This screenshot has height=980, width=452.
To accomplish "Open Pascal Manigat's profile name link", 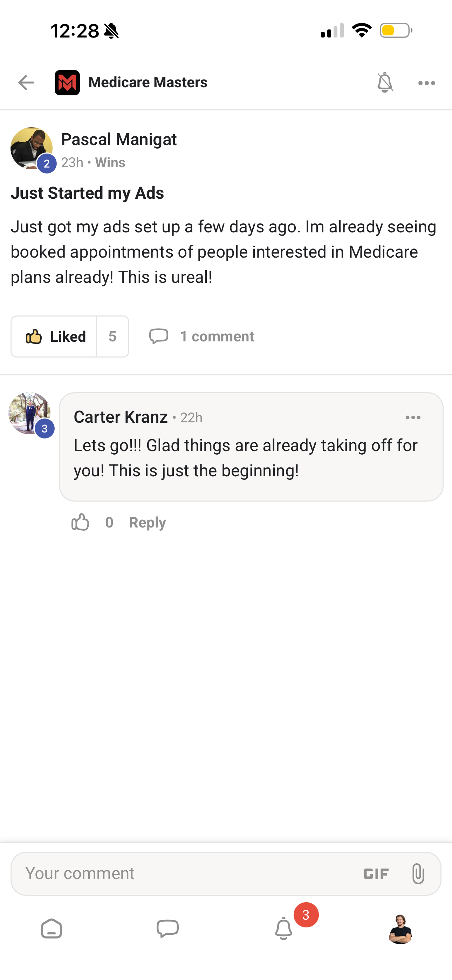I will (x=119, y=139).
